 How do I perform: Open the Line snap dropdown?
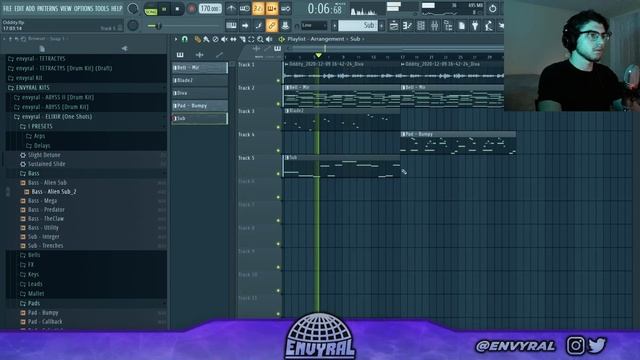point(314,25)
